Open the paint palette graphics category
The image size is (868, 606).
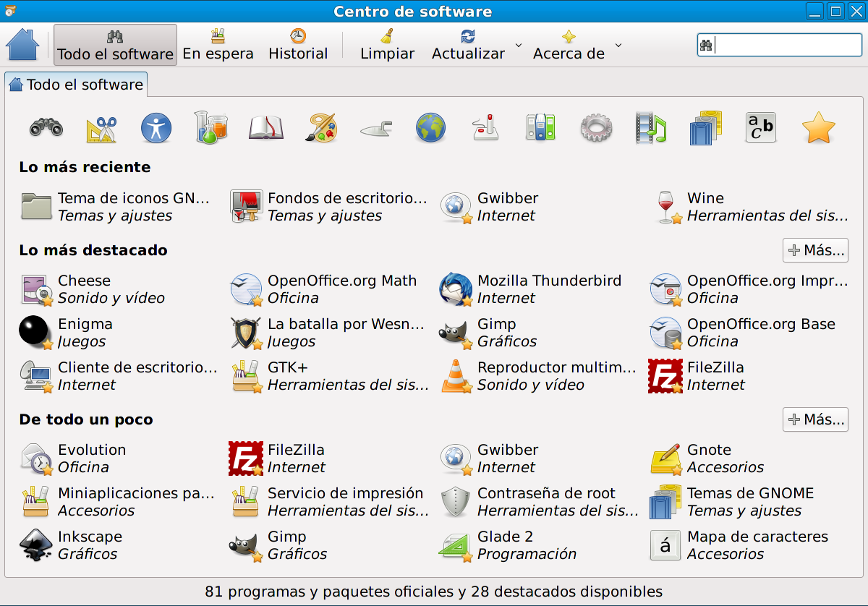coord(322,128)
